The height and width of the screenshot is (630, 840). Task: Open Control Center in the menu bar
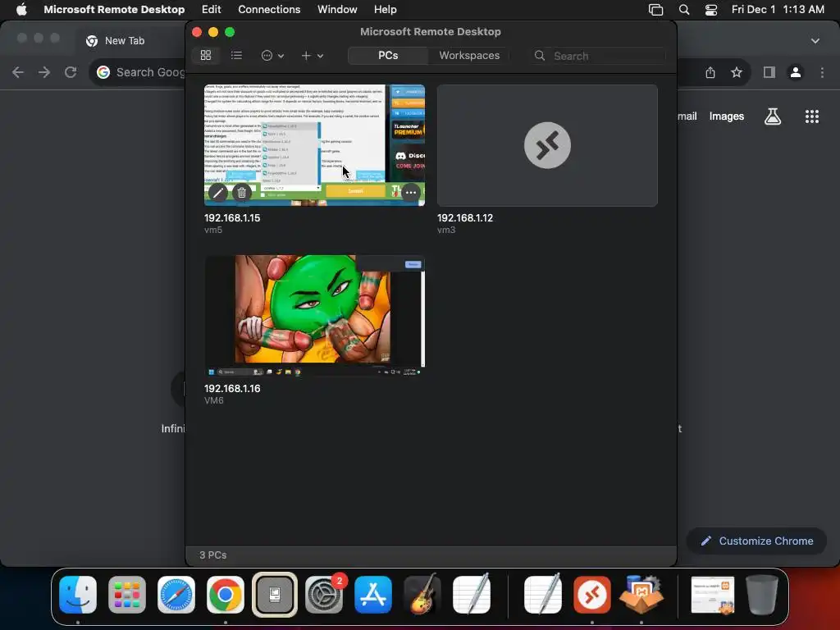[x=711, y=9]
